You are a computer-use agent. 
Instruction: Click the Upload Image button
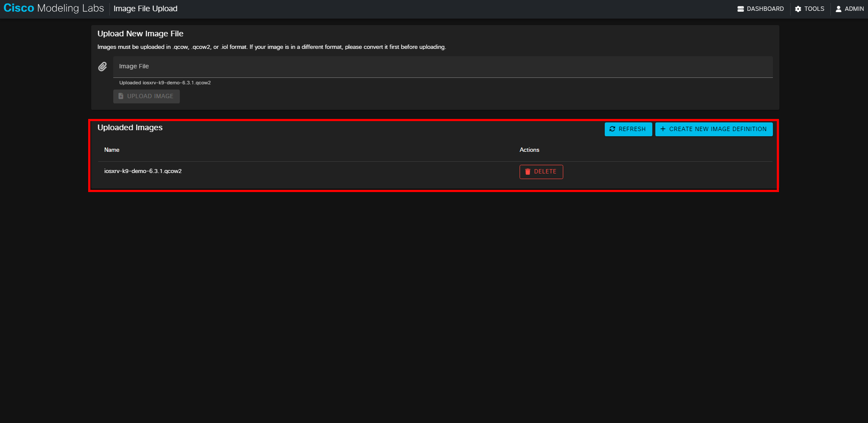147,96
